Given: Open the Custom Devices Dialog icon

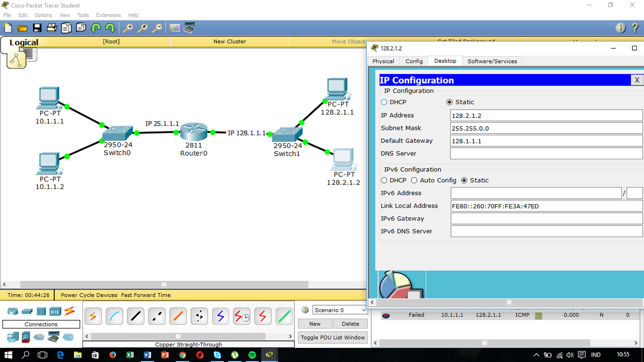Looking at the screenshot, I should point(189,28).
